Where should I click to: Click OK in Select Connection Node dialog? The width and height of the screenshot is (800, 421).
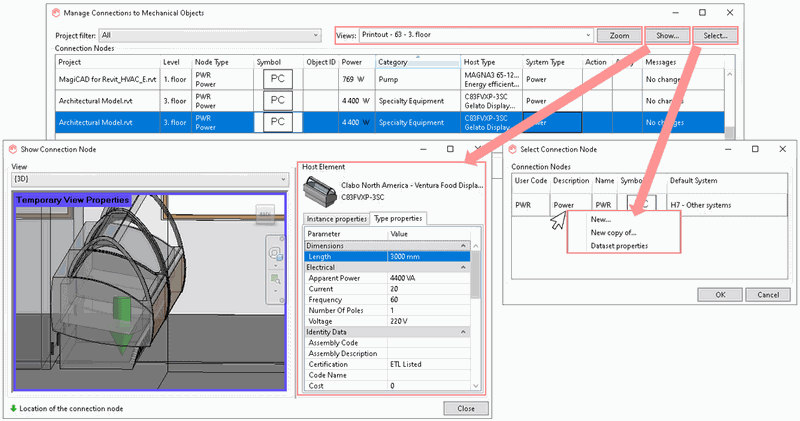tap(718, 295)
